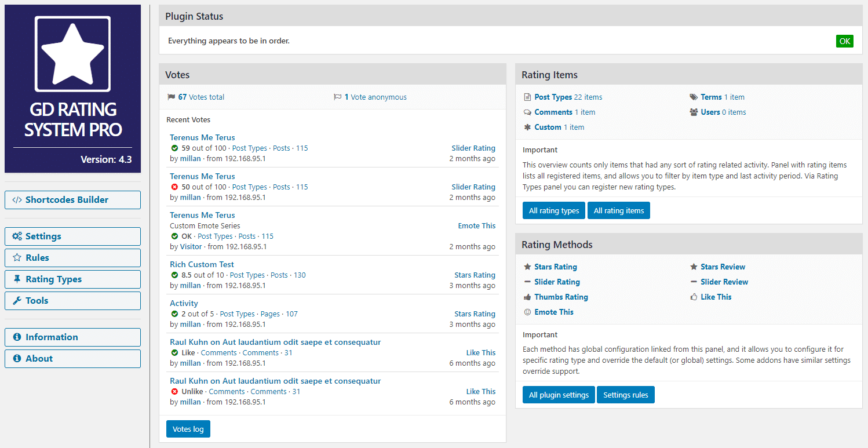Open the Slider Review method link
868x448 pixels.
[x=724, y=282]
